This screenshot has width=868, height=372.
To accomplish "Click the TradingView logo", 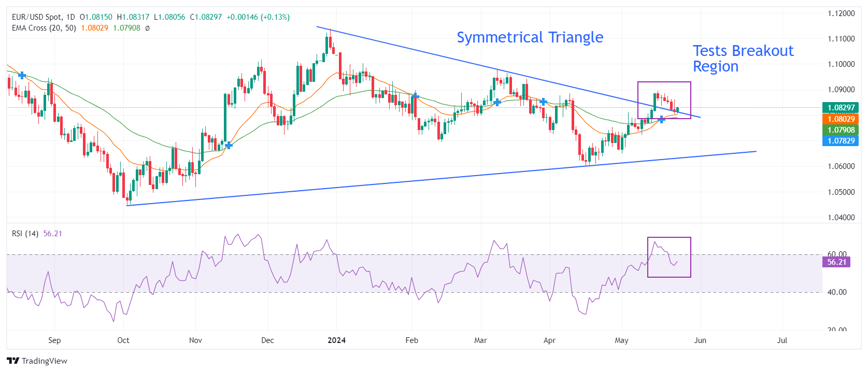I will pyautogui.click(x=37, y=361).
